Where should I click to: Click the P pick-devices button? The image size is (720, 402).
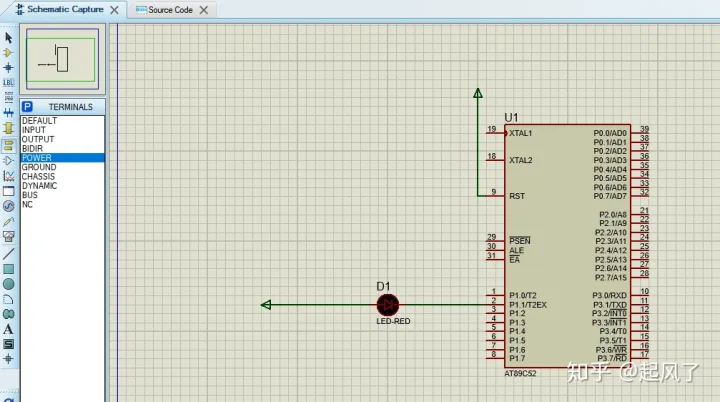(28, 107)
